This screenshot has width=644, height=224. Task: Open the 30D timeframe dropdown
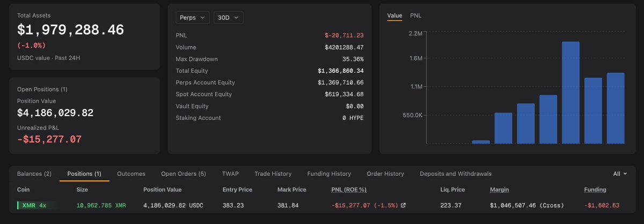tap(229, 17)
